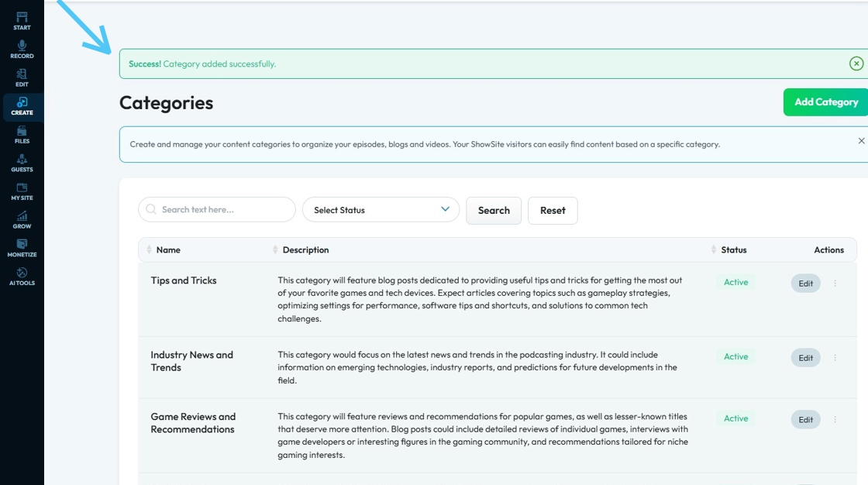The height and width of the screenshot is (485, 868).
Task: Open the RECORD microphone section
Action: pos(22,50)
